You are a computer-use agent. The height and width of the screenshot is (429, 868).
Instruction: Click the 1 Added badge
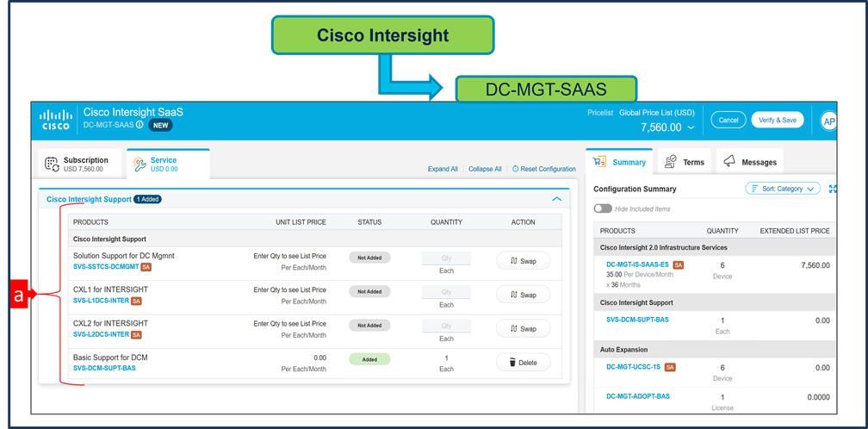coord(148,199)
